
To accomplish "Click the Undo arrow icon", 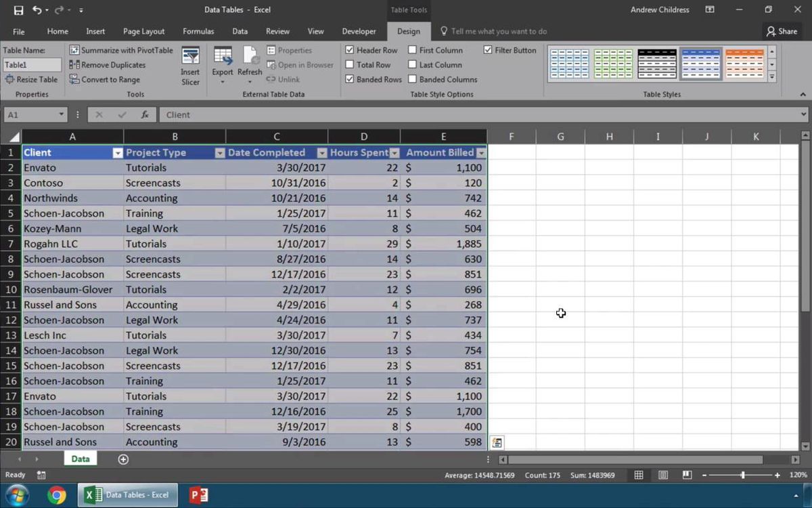I will coord(37,10).
